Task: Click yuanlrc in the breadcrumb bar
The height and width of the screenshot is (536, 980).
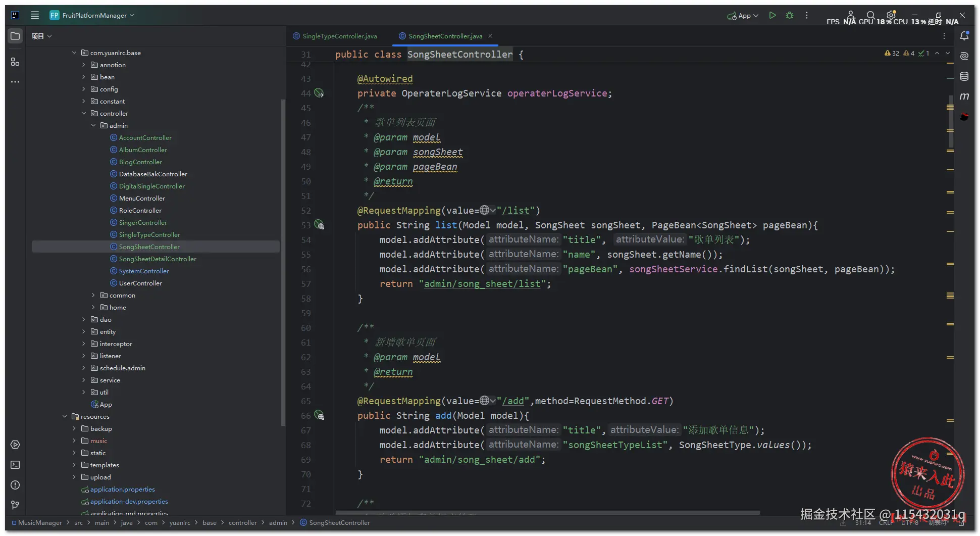Action: pos(180,523)
